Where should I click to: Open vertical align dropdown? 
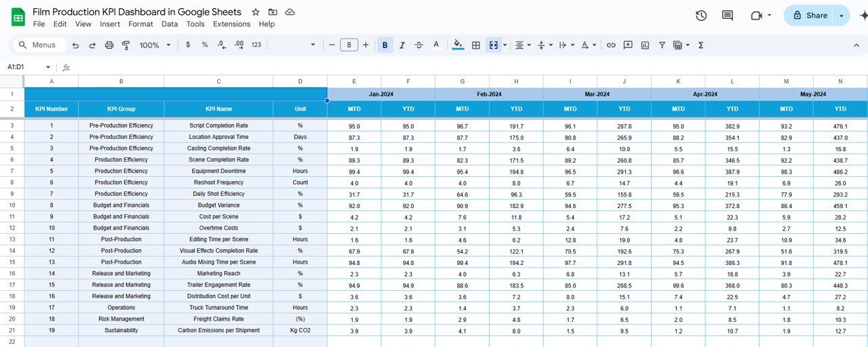coord(545,45)
